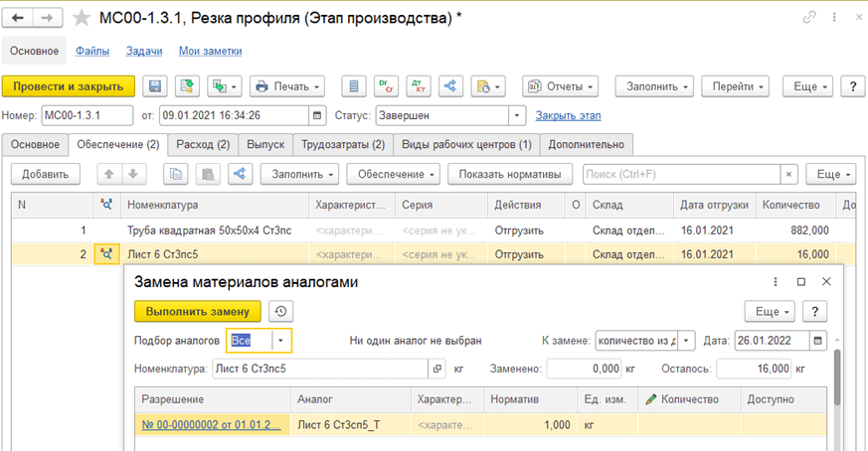Image resolution: width=868 pixels, height=451 pixels.
Task: Copy link via chain icon in title bar
Action: pyautogui.click(x=809, y=17)
